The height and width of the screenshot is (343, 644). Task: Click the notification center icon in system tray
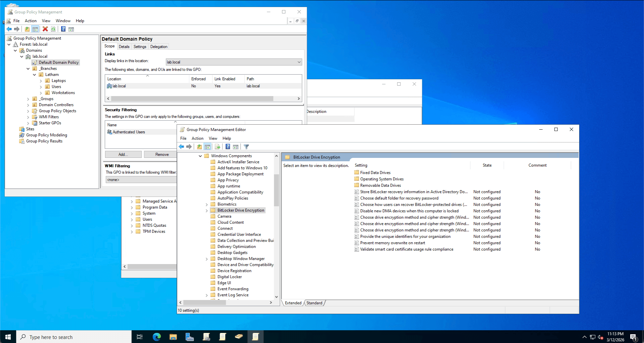pos(634,337)
